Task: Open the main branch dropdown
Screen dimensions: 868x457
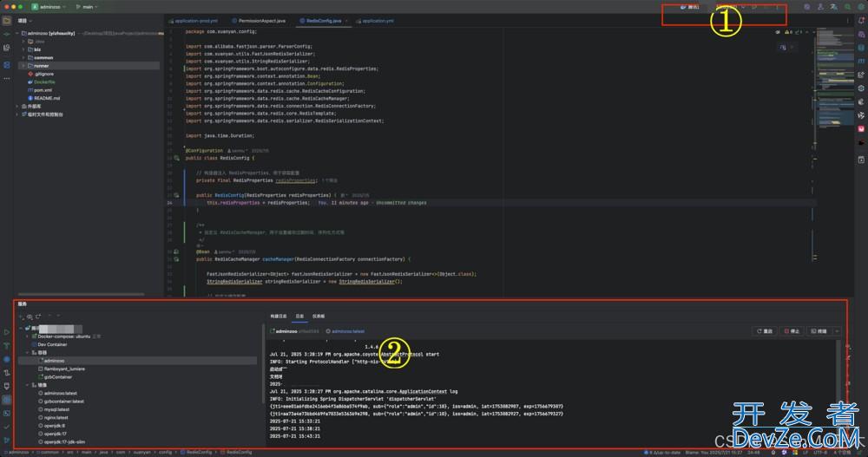Action: click(87, 7)
